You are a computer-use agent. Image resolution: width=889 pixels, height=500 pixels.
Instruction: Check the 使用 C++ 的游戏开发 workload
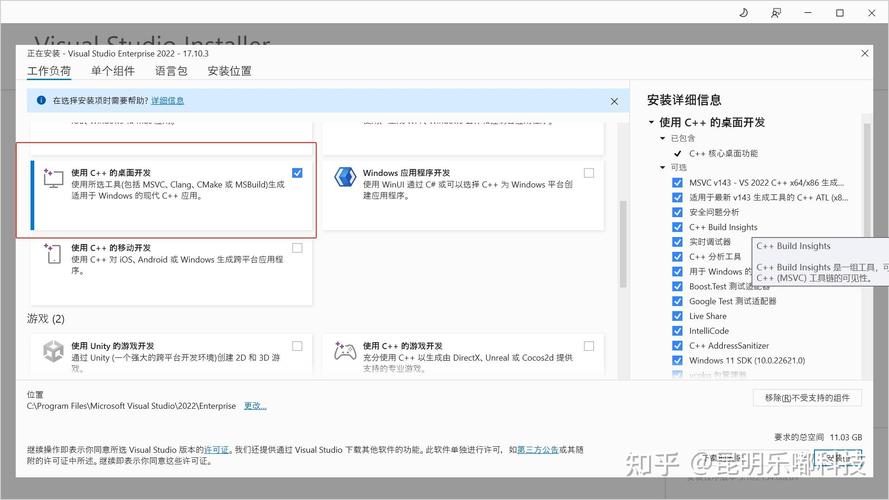click(589, 346)
